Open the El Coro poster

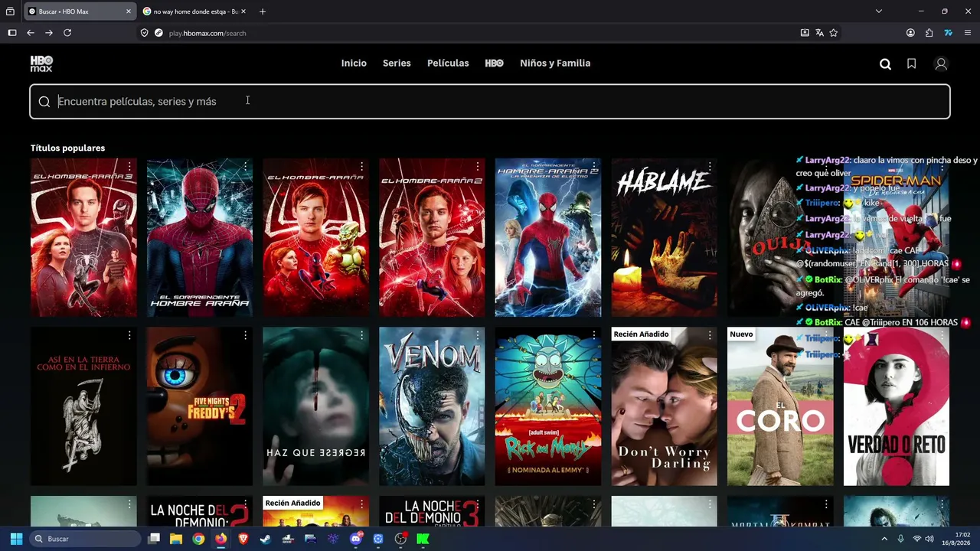coord(780,406)
